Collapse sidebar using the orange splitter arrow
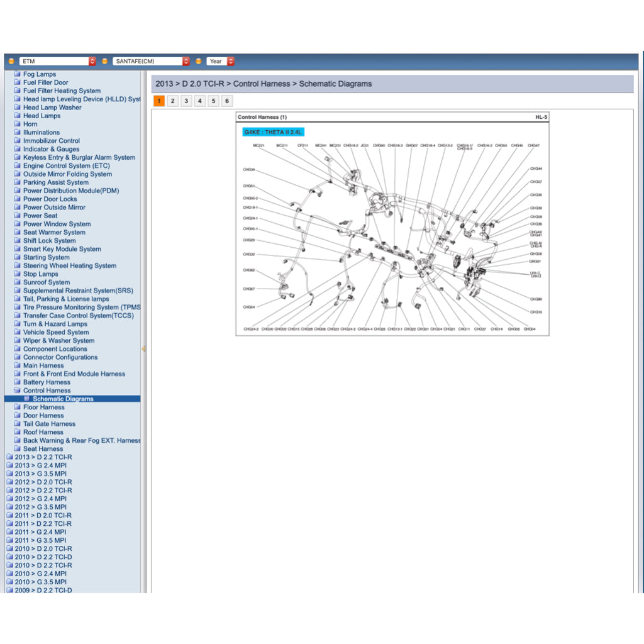 pyautogui.click(x=143, y=348)
